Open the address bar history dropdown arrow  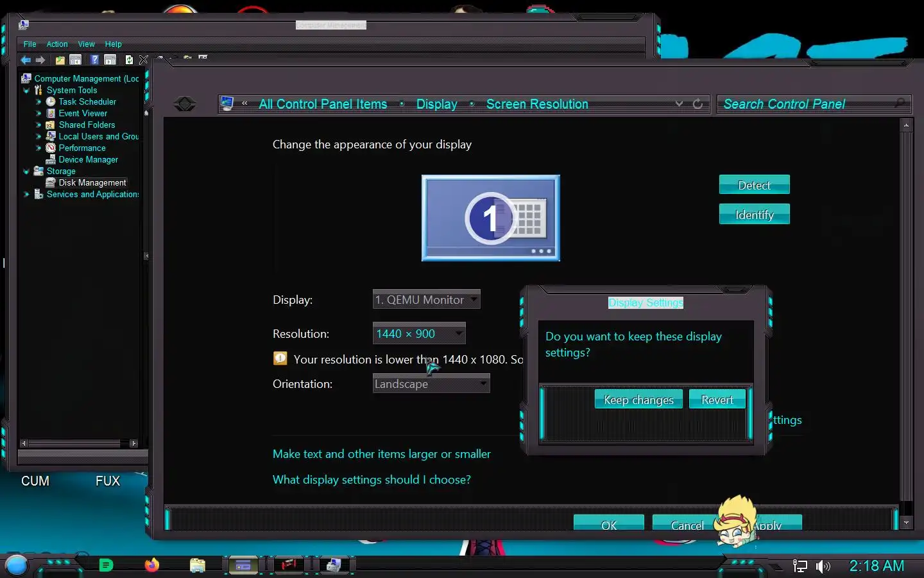click(x=679, y=103)
